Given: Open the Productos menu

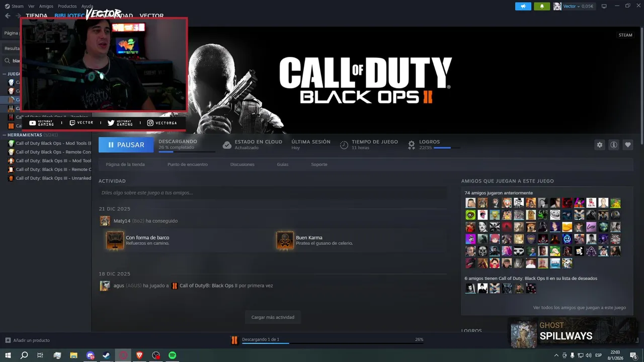Looking at the screenshot, I should [67, 6].
